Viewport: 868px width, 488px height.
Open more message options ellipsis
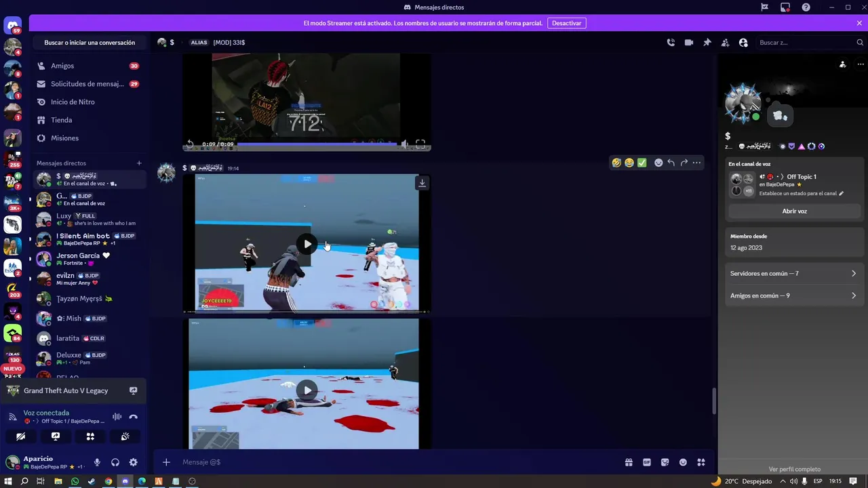696,163
